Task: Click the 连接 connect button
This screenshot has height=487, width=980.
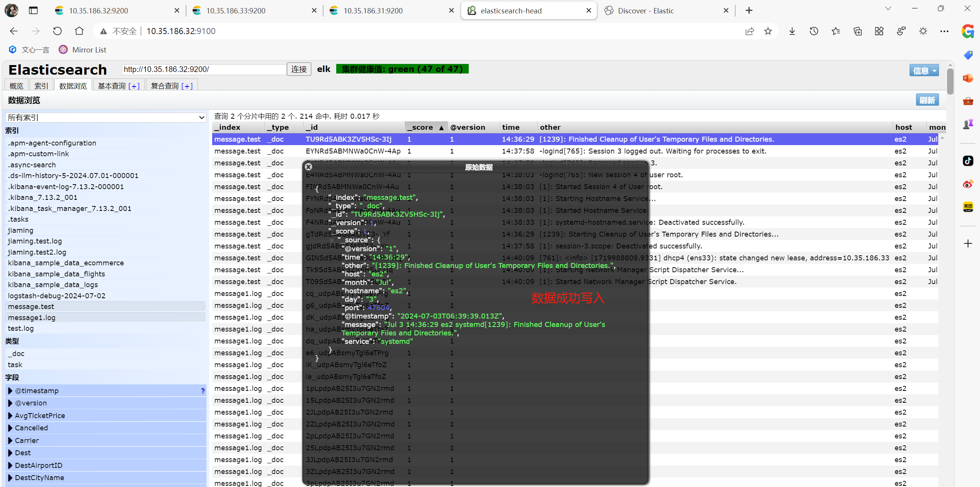Action: tap(299, 69)
